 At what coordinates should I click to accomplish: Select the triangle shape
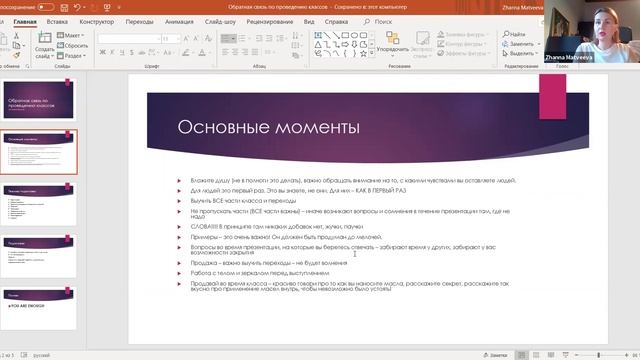click(x=318, y=44)
